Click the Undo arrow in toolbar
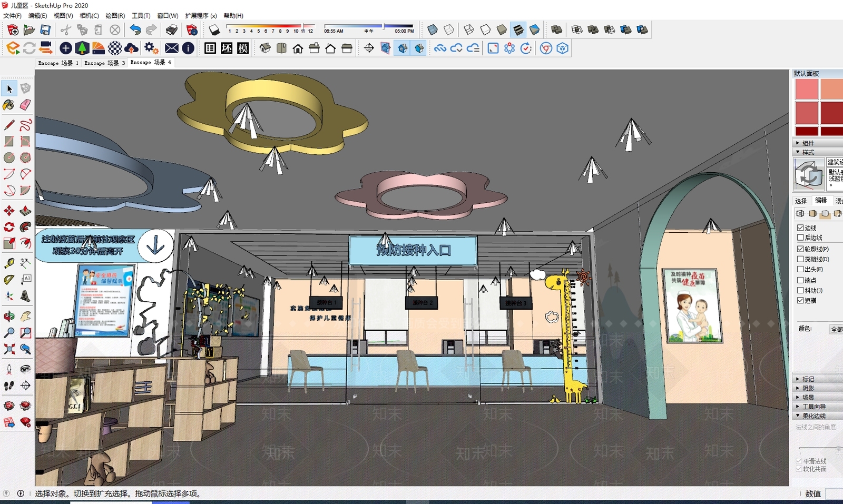This screenshot has width=843, height=504. (135, 30)
